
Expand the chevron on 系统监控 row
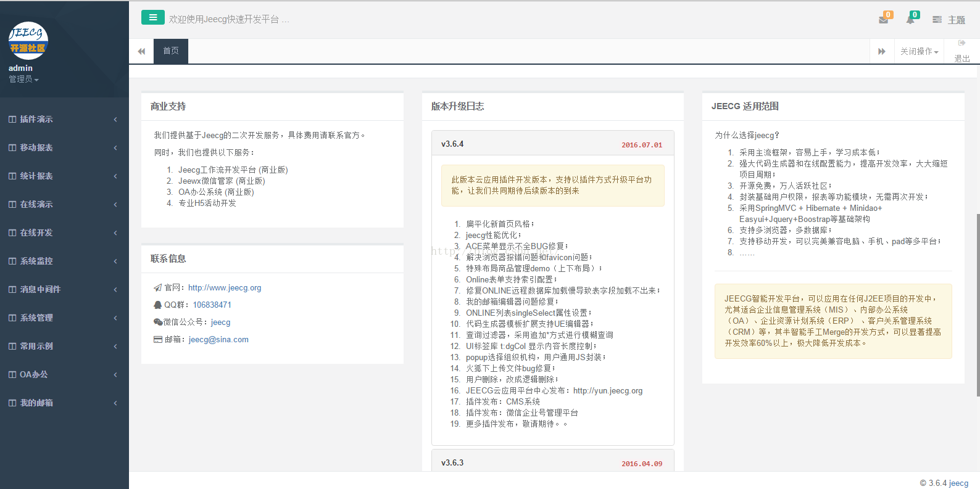coord(115,261)
